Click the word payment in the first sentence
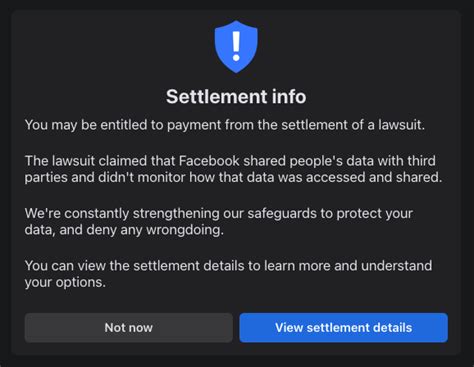 click(x=194, y=125)
